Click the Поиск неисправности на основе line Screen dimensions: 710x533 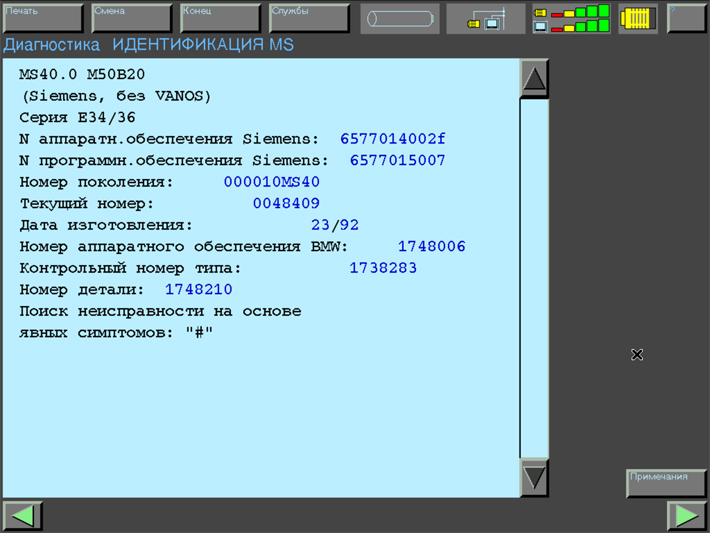[x=160, y=312]
